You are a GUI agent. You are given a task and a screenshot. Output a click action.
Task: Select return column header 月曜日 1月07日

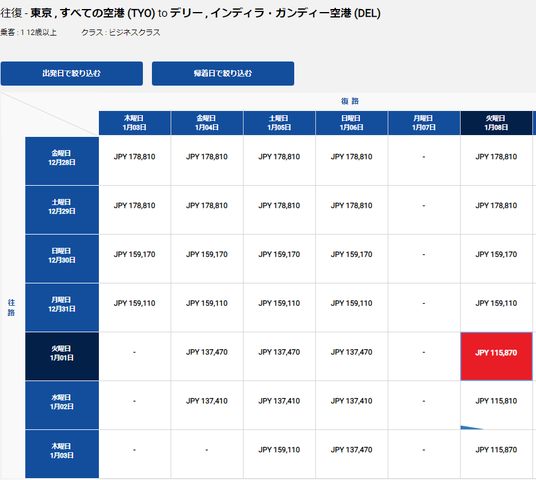(424, 123)
